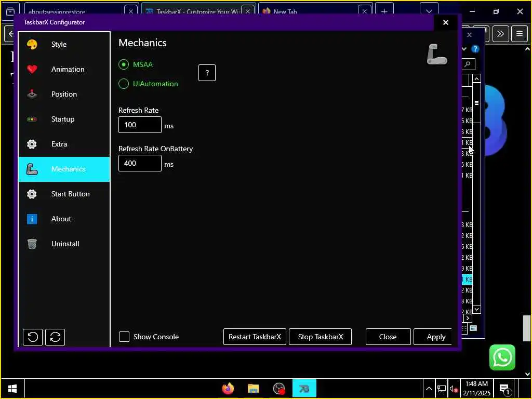Viewport: 532px width, 399px height.
Task: Click the blue help icon in background window
Action: point(475,49)
